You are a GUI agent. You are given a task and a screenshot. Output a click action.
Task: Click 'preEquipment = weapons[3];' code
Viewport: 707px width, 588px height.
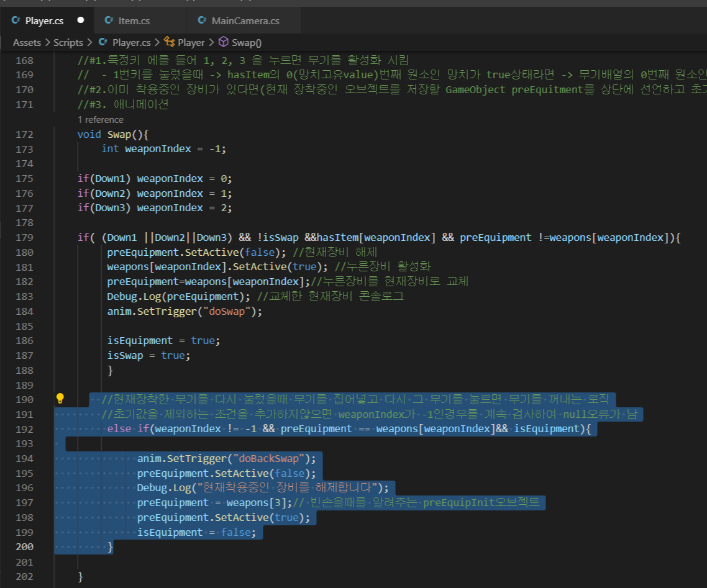[x=214, y=503]
